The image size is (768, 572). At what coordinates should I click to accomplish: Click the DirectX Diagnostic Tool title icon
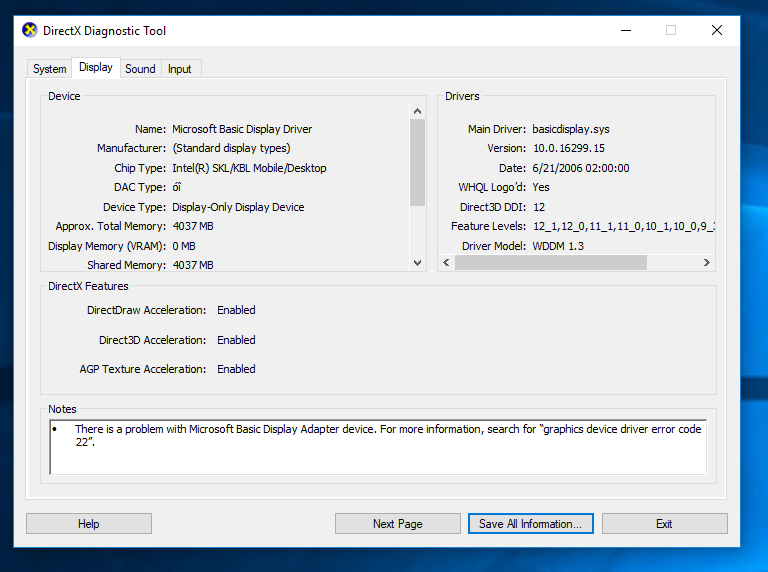[x=30, y=30]
